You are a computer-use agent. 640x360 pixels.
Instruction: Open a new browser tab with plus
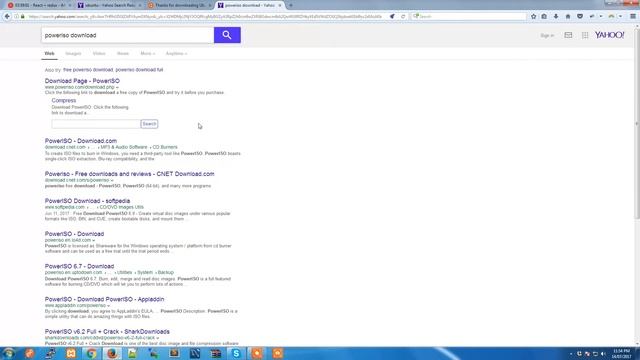(291, 5)
